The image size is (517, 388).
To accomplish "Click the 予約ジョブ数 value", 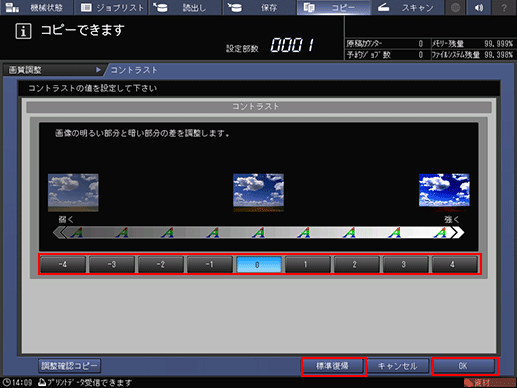I will (x=421, y=55).
